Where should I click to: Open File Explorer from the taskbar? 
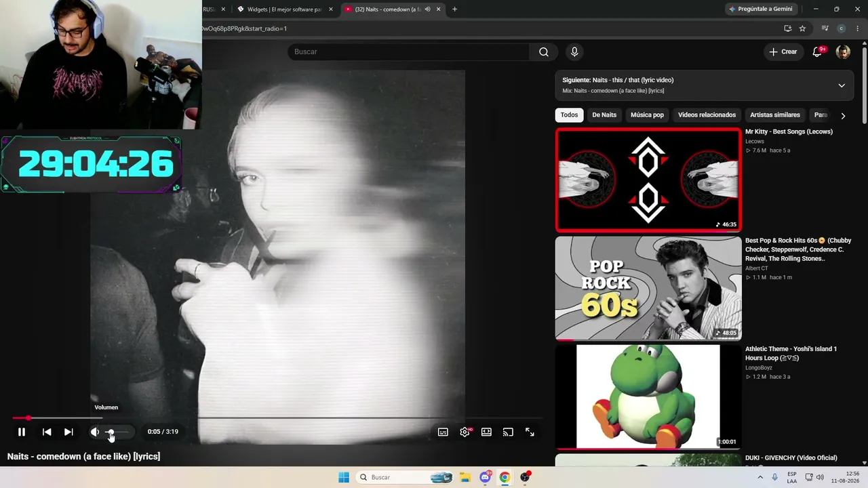point(466,477)
